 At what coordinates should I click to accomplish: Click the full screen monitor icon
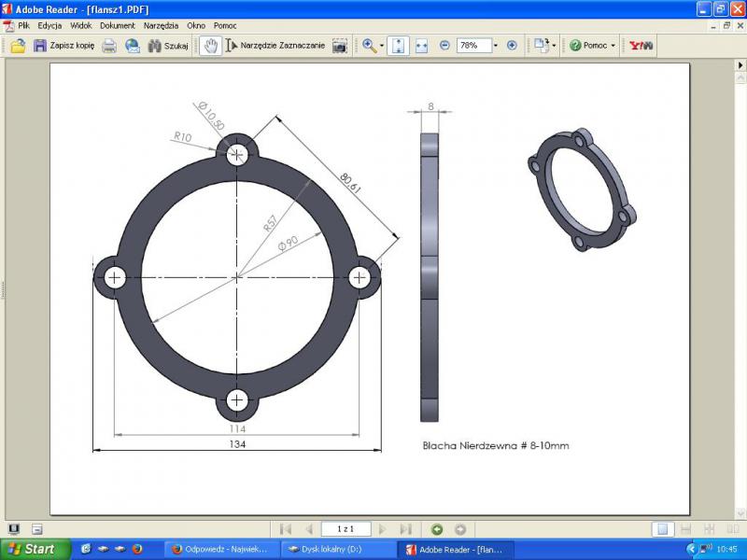click(x=14, y=529)
